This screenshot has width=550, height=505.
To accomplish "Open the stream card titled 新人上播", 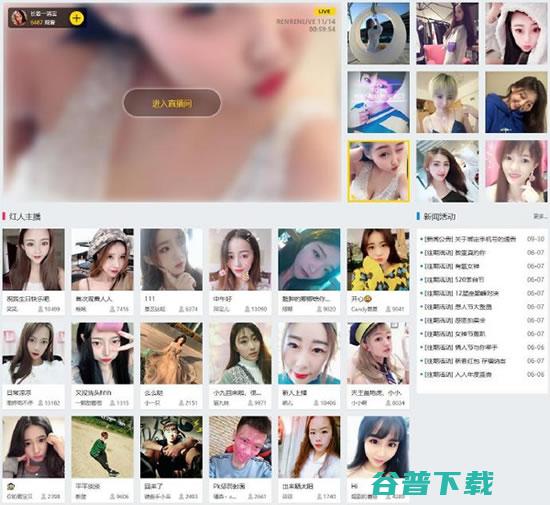I will point(309,365).
